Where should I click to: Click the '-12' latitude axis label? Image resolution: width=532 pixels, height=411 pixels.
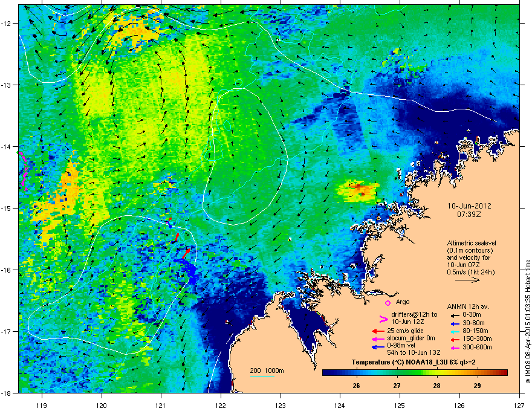click(x=7, y=24)
